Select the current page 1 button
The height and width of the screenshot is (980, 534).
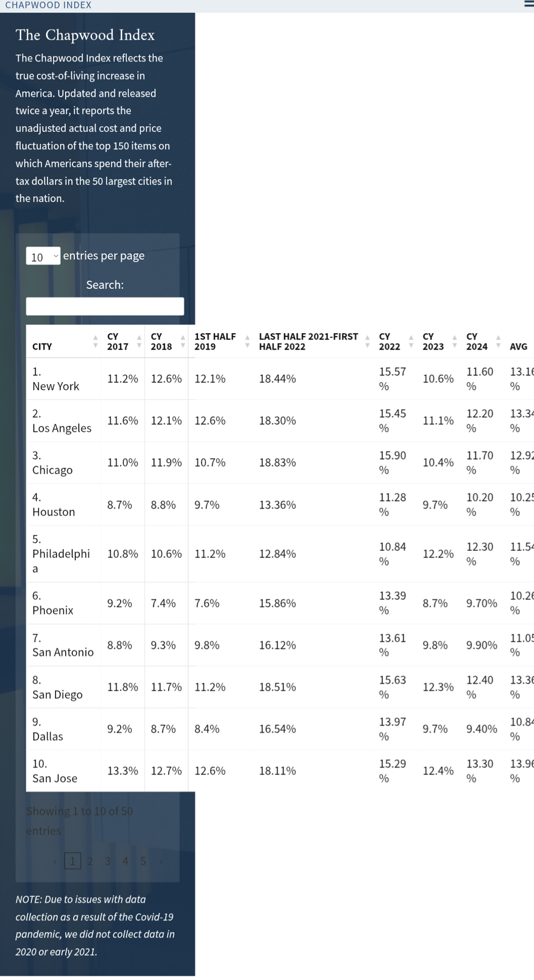(73, 861)
